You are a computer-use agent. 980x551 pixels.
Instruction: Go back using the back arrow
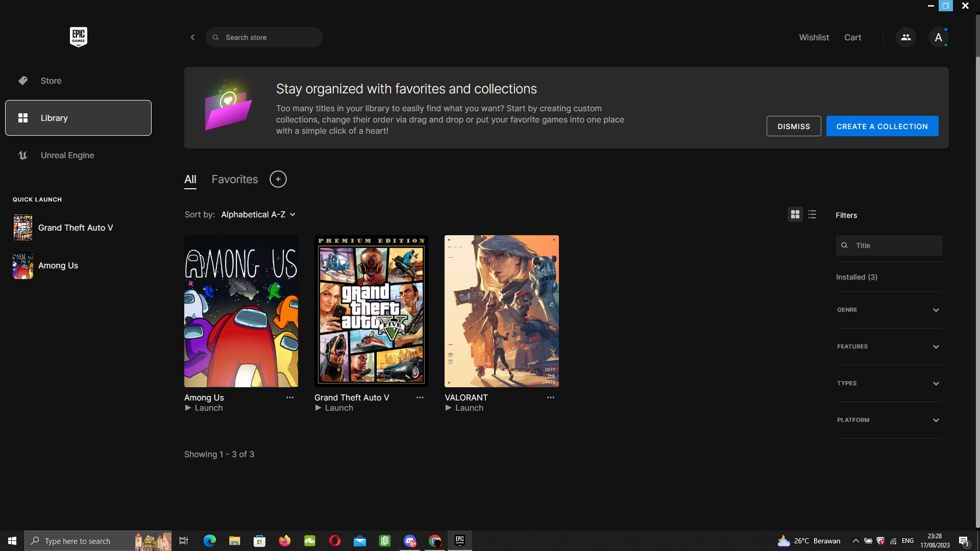click(x=192, y=37)
